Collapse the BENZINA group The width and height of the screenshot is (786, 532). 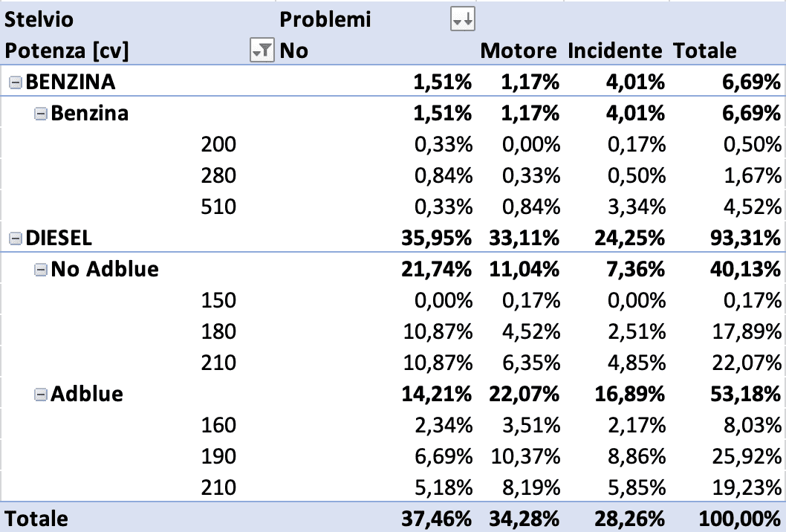(x=15, y=82)
